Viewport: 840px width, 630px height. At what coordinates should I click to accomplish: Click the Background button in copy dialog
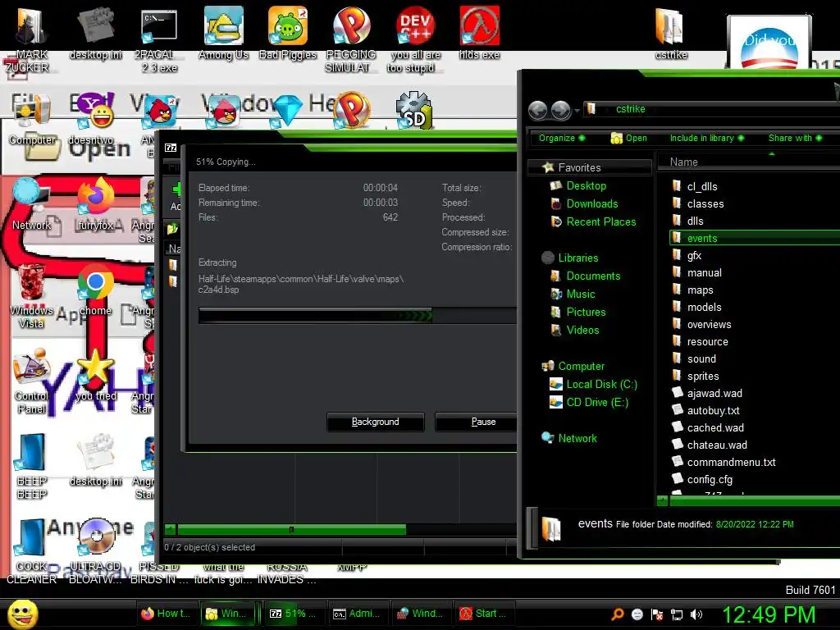[x=376, y=422]
